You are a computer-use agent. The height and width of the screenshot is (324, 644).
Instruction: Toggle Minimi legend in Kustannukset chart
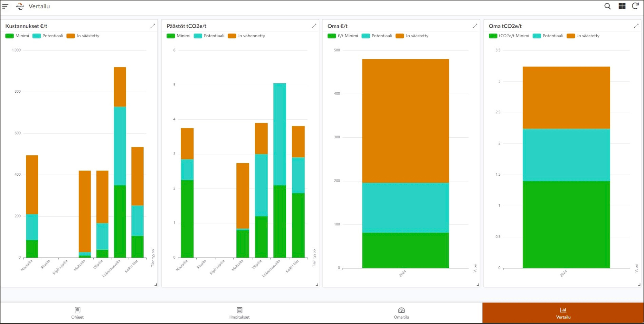click(x=17, y=36)
